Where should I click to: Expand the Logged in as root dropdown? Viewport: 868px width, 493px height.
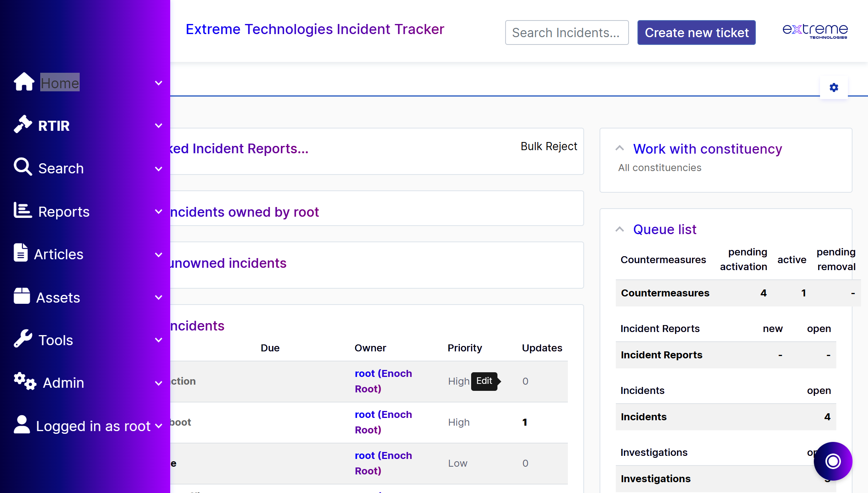click(159, 426)
